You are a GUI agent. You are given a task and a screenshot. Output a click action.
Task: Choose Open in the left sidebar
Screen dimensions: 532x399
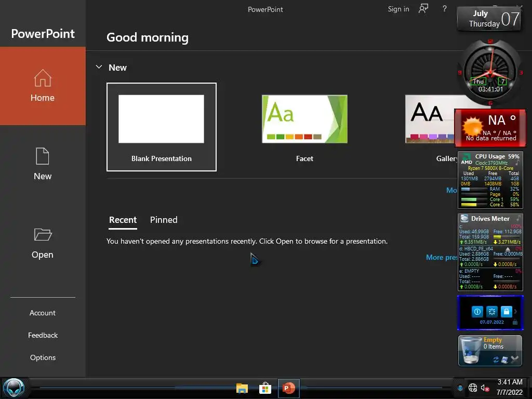pos(43,243)
